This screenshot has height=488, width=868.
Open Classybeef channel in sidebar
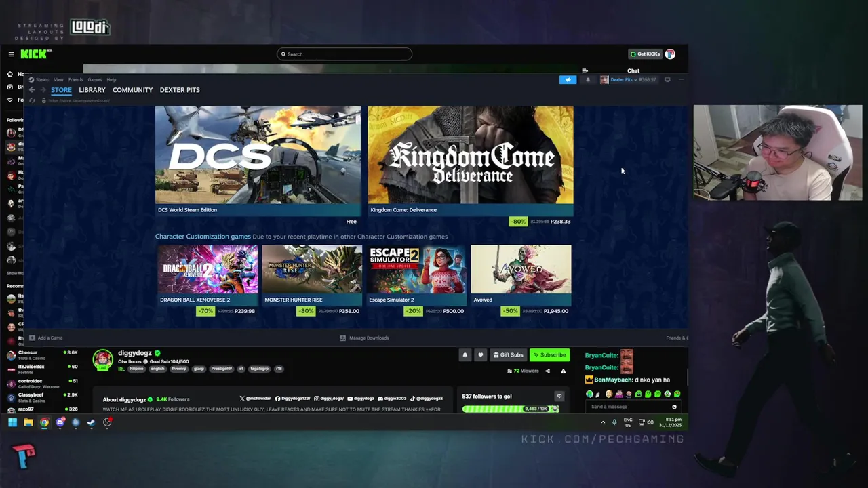tap(42, 397)
